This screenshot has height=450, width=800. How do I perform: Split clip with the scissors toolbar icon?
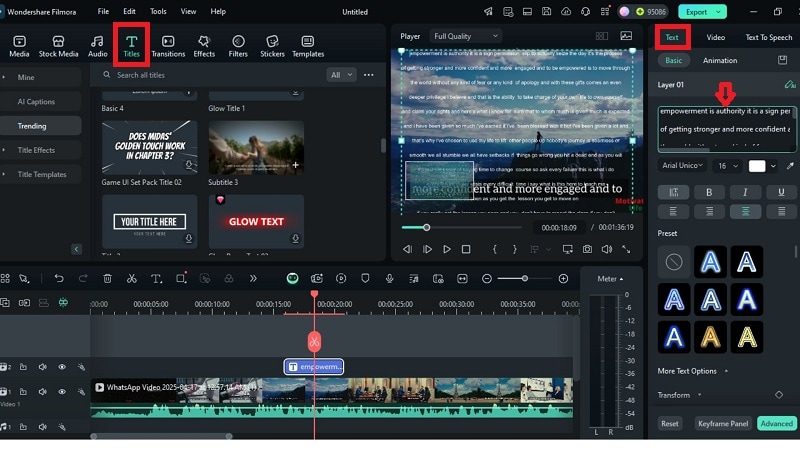tap(132, 278)
